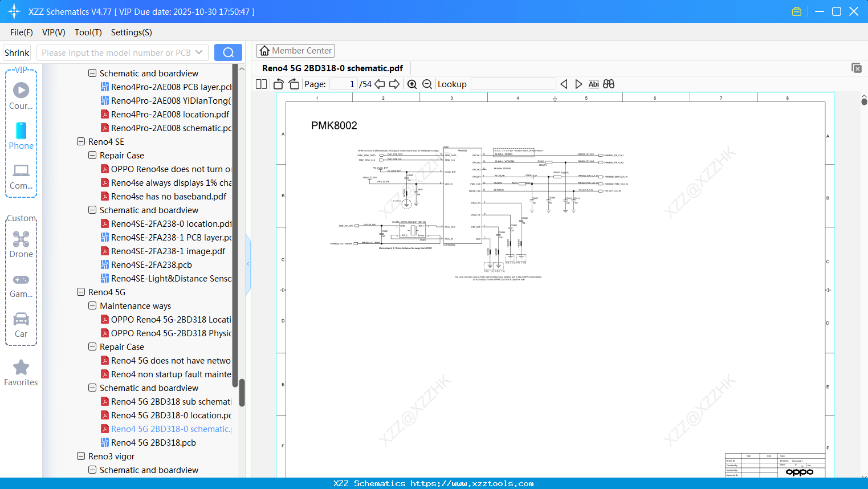Select the Reno4 5G 2BD318-0 schematic.pdf tab
This screenshot has width=868, height=489.
point(332,68)
